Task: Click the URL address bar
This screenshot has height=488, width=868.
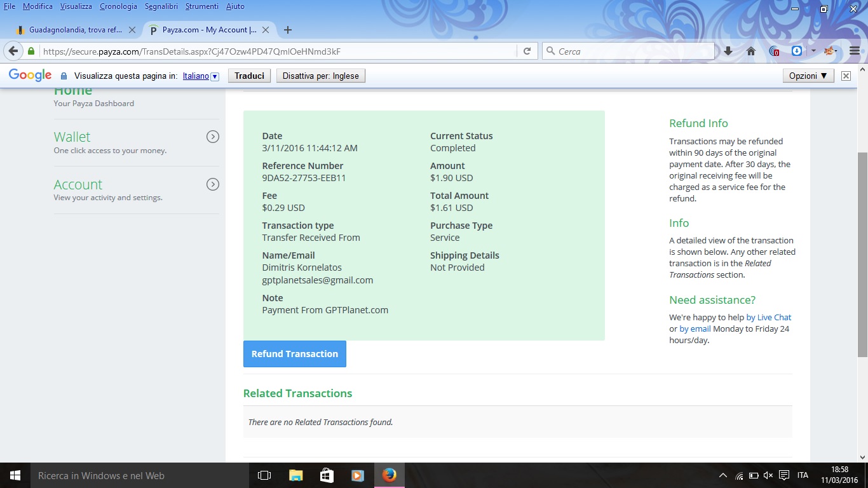Action: point(278,51)
